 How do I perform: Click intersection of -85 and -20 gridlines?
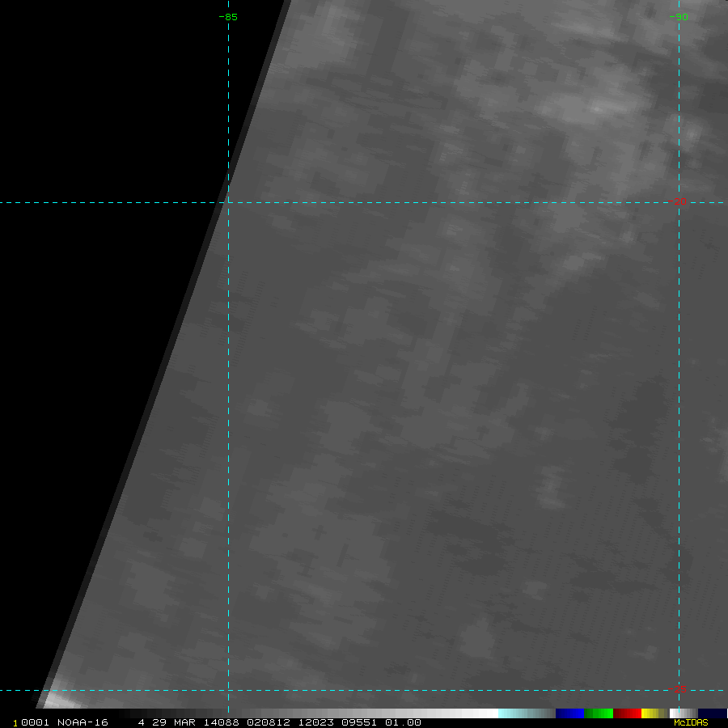(229, 202)
